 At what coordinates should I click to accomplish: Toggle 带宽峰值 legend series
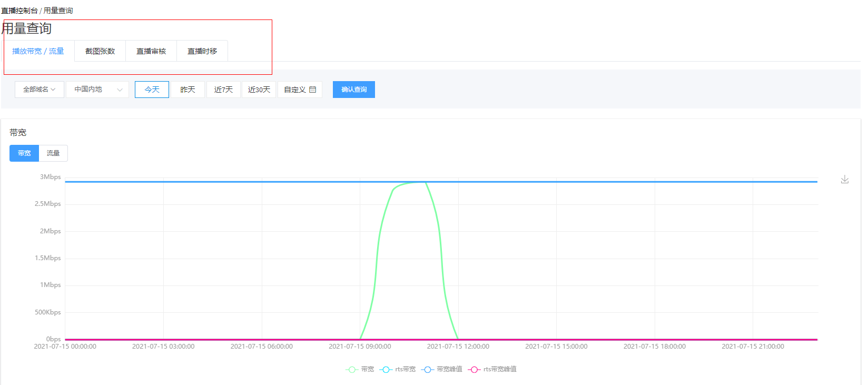(x=442, y=369)
